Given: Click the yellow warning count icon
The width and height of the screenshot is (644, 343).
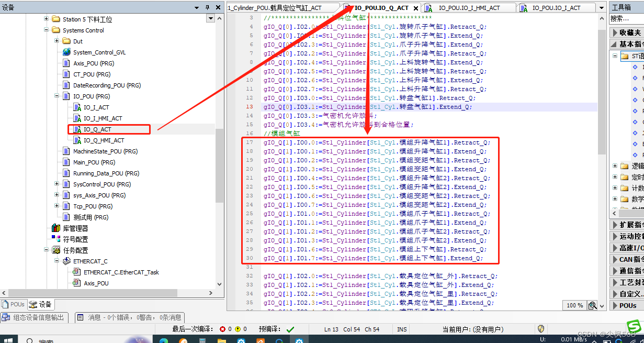Looking at the screenshot, I should [x=238, y=329].
